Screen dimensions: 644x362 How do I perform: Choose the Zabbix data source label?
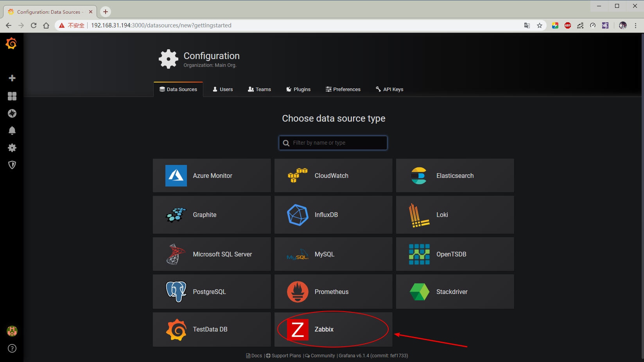(x=324, y=330)
